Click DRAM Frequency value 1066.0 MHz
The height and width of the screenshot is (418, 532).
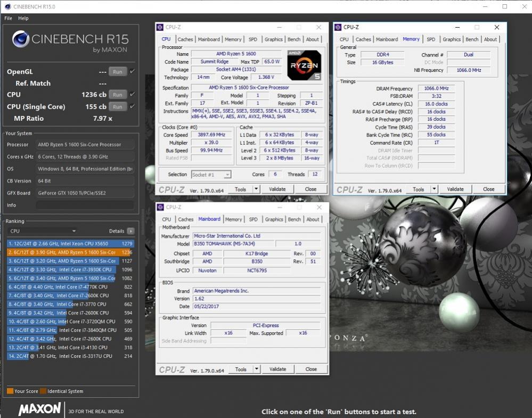(x=436, y=88)
